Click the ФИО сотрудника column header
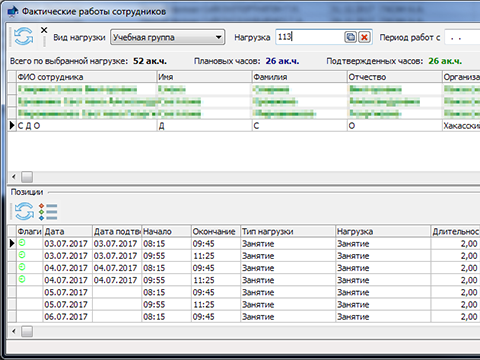480x360 pixels. [87, 77]
